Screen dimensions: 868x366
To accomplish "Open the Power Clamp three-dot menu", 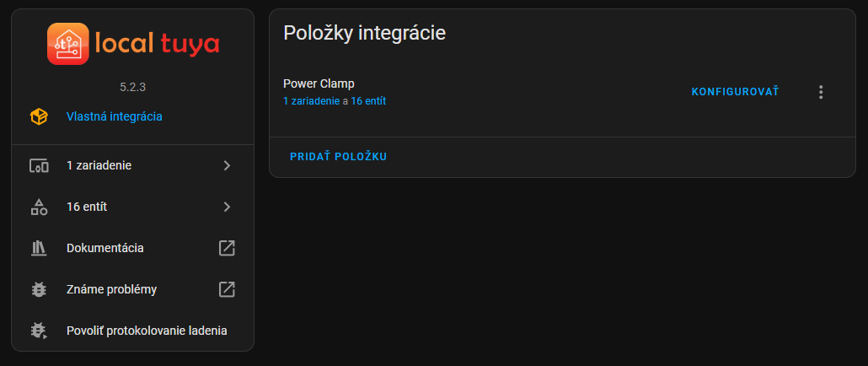I will (822, 92).
